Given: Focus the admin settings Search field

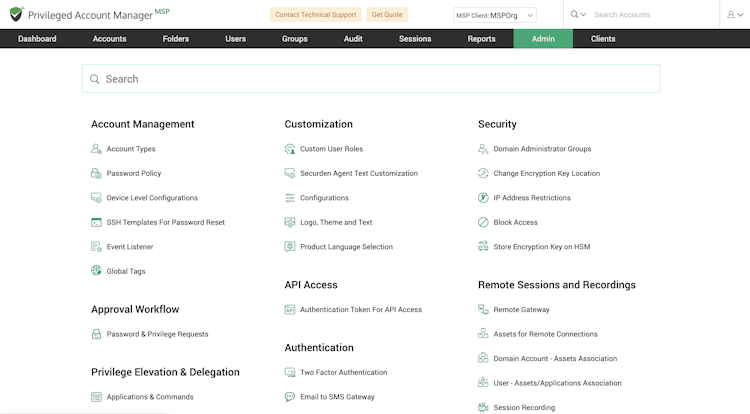Looking at the screenshot, I should click(371, 79).
